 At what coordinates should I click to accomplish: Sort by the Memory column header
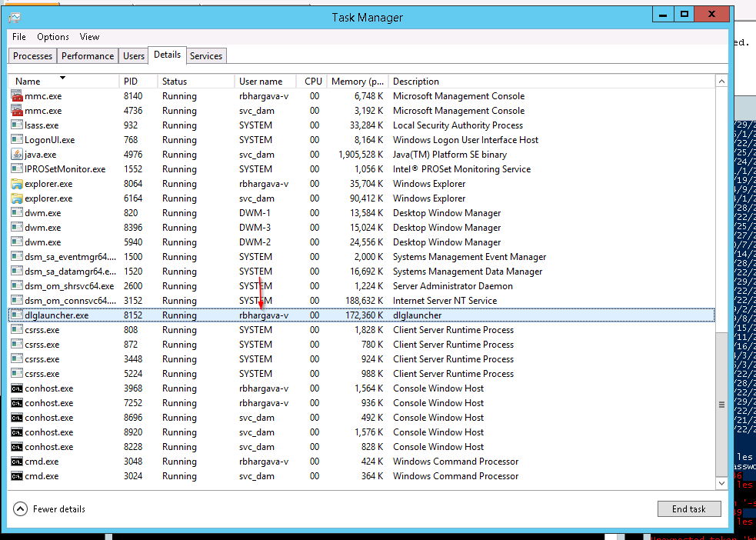click(358, 82)
